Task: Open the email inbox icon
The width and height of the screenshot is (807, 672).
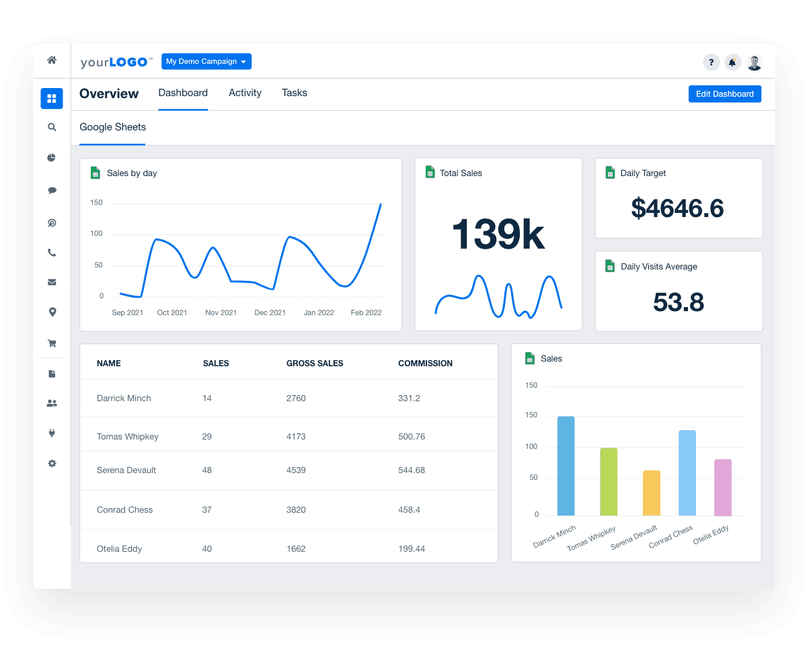Action: (52, 282)
